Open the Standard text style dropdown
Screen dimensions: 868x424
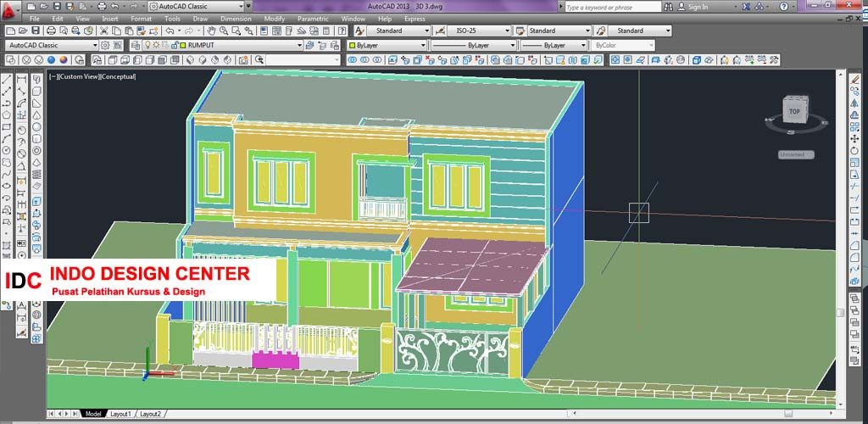[x=426, y=31]
